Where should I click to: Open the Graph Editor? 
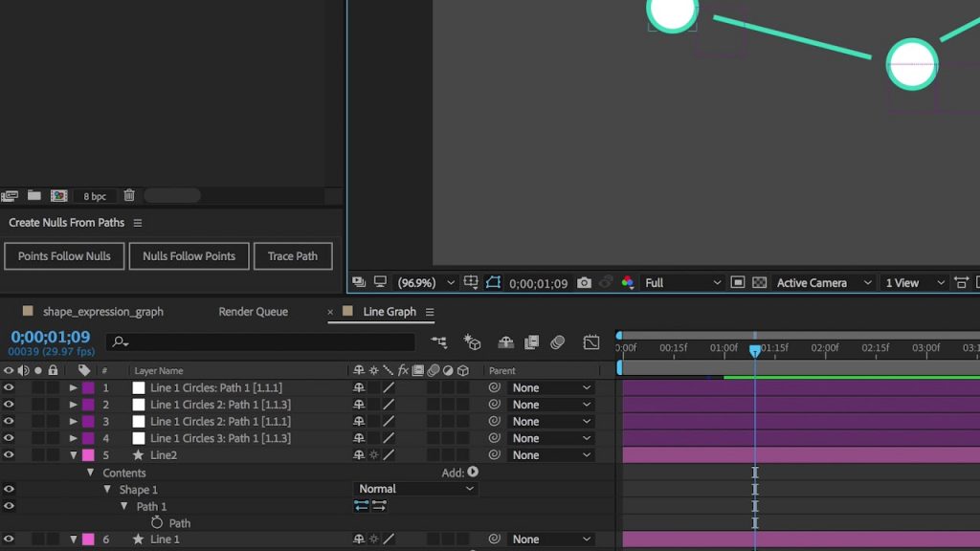tap(591, 342)
